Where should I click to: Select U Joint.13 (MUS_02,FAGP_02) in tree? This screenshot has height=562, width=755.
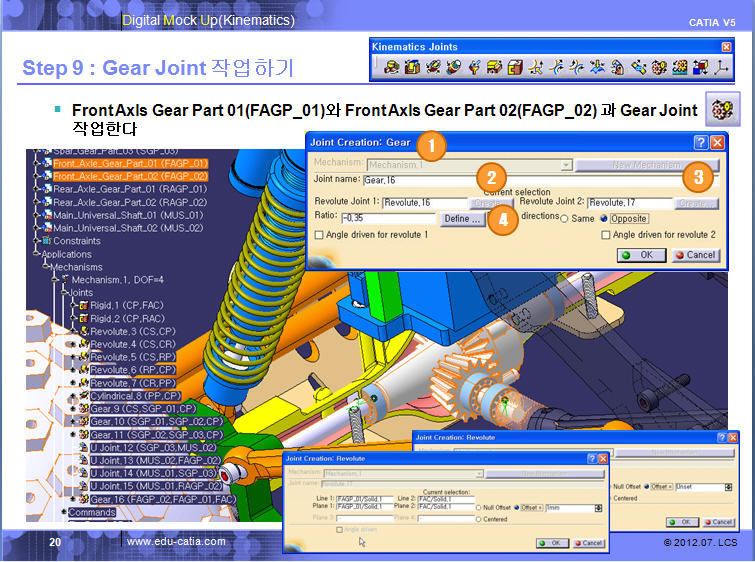pos(153,460)
